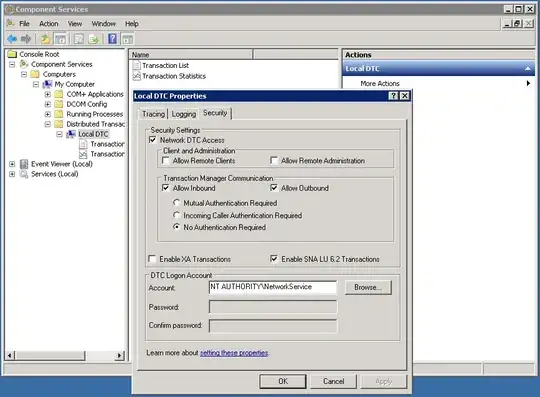Select the Computers folder icon
This screenshot has width=540, height=397.
click(x=35, y=74)
